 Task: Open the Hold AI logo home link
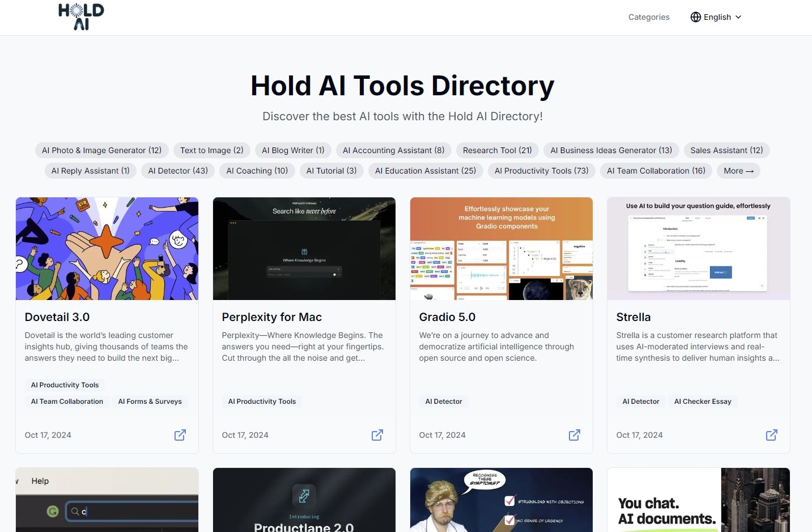pyautogui.click(x=81, y=17)
